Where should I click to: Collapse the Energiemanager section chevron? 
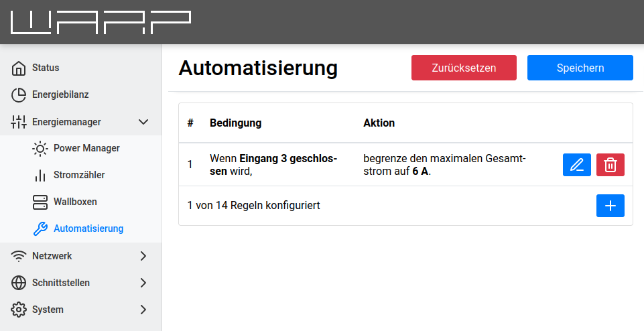(x=143, y=122)
